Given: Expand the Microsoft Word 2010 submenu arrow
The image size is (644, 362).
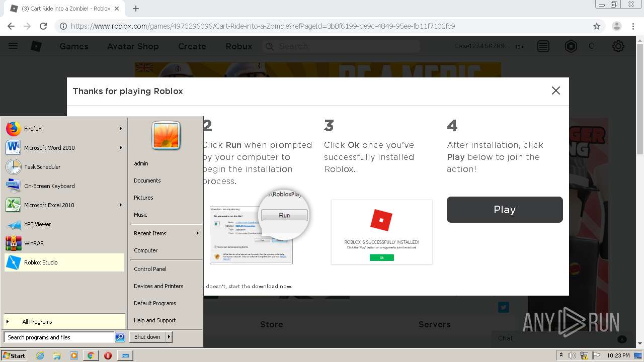Looking at the screenshot, I should pyautogui.click(x=120, y=148).
